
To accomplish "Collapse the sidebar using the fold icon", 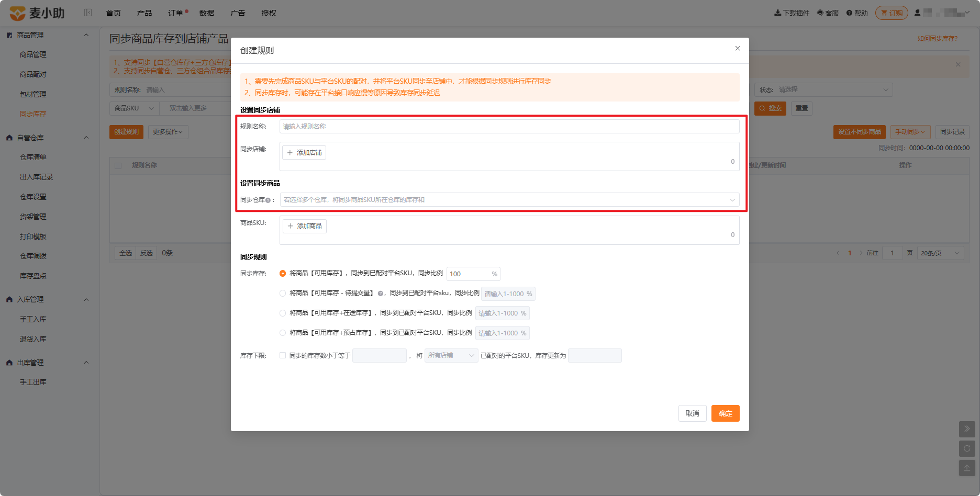I will (88, 13).
